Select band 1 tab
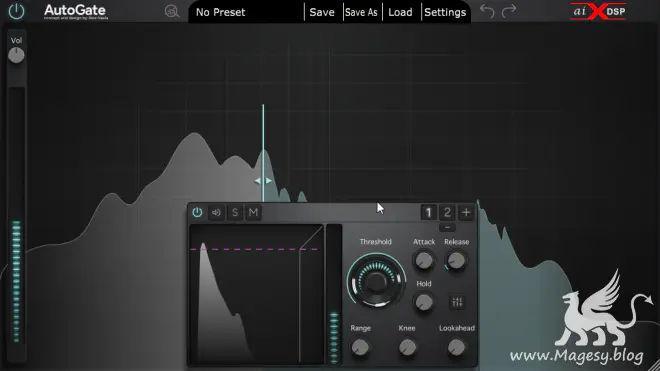This screenshot has width=660, height=371. (x=428, y=213)
